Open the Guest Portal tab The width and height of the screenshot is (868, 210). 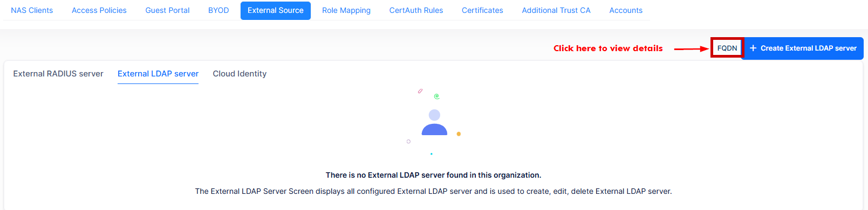167,10
